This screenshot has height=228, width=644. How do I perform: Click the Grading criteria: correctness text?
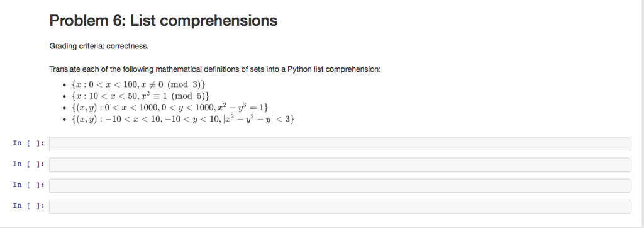(x=99, y=46)
